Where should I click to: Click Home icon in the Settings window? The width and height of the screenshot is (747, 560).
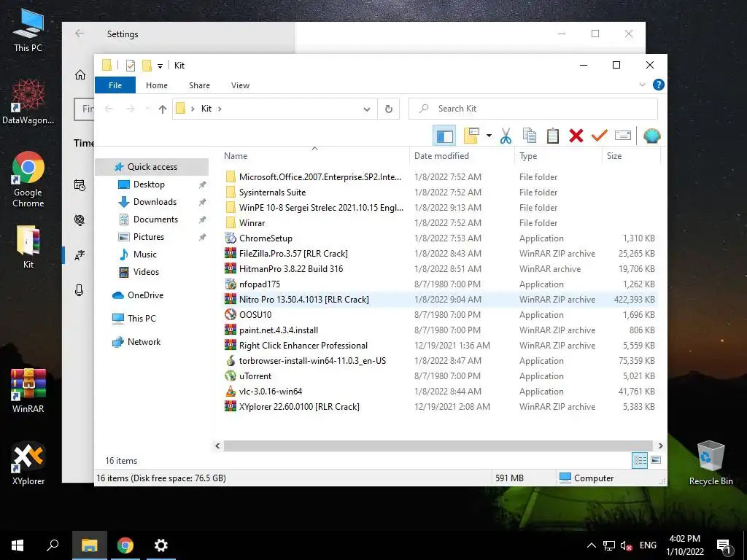[80, 75]
